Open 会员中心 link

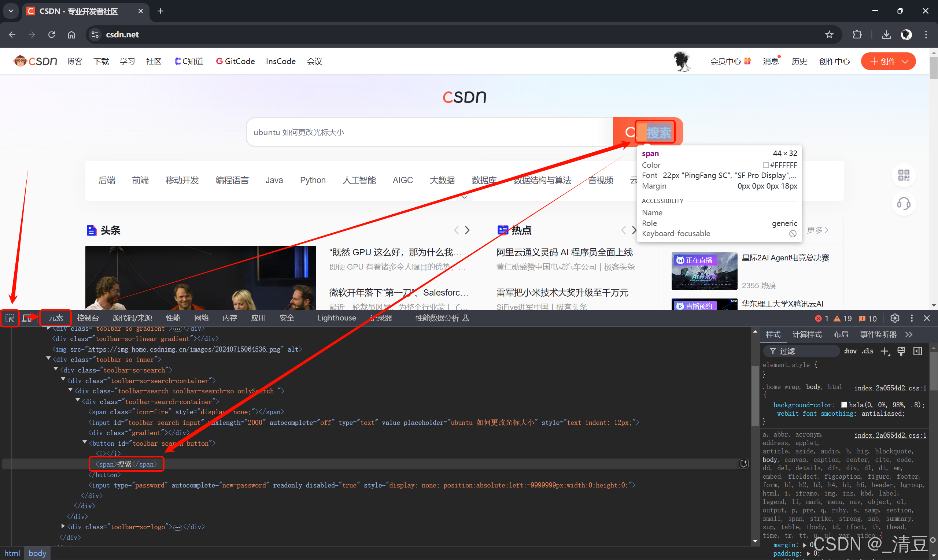click(731, 62)
